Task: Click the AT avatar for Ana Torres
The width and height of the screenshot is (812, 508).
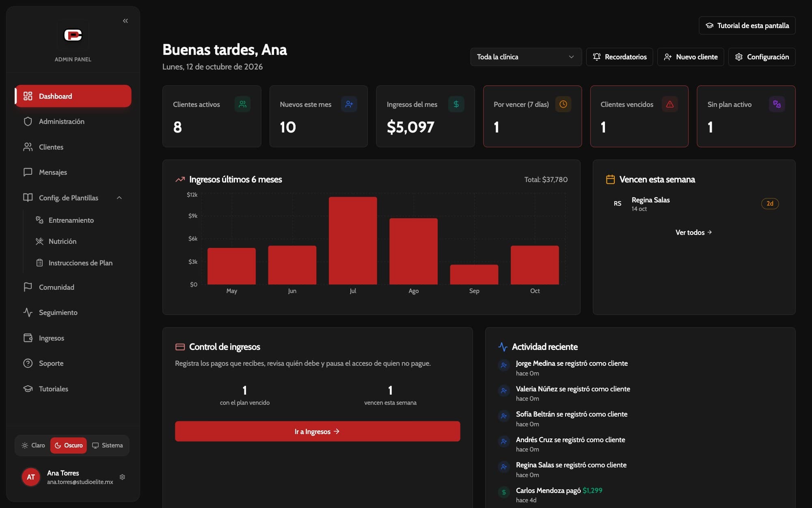Action: click(31, 477)
